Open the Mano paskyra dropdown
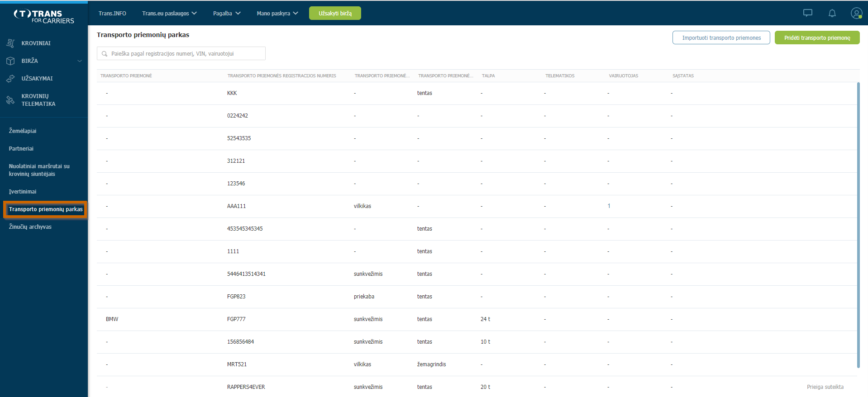This screenshot has width=868, height=397. [x=277, y=14]
